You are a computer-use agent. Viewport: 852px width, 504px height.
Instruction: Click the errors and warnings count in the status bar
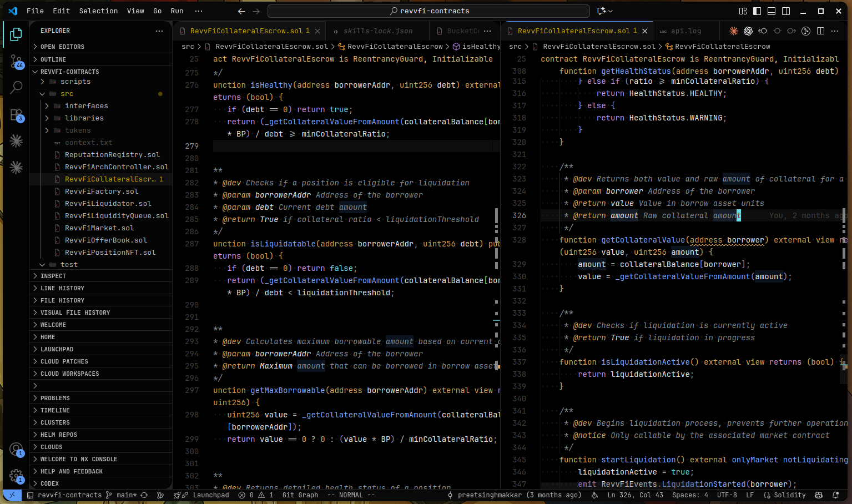coord(256,495)
